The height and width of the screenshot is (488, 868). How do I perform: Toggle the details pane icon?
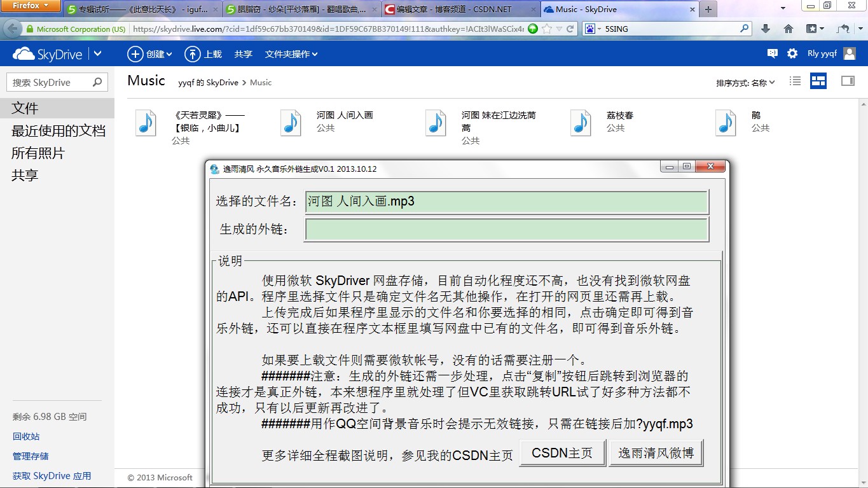pos(848,81)
